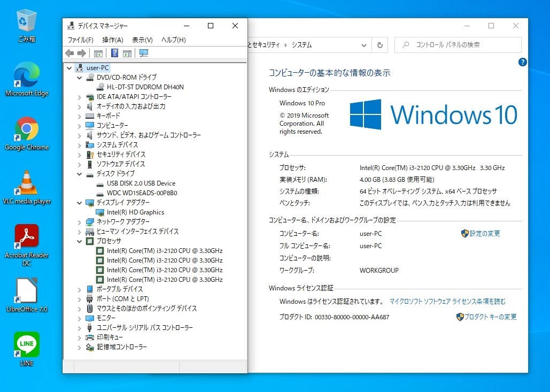Expand the キーボード node
Screen dimensions: 550x392
79,116
